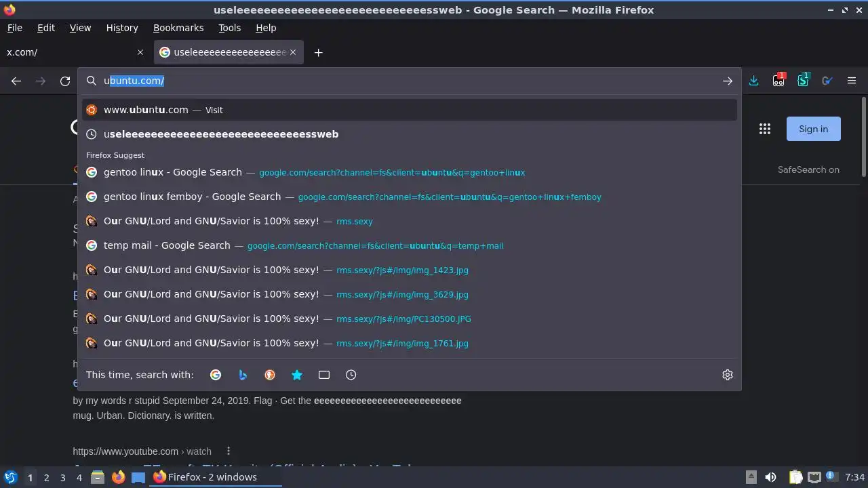Switch to workspace 3
The image size is (868, 488).
coord(62,477)
